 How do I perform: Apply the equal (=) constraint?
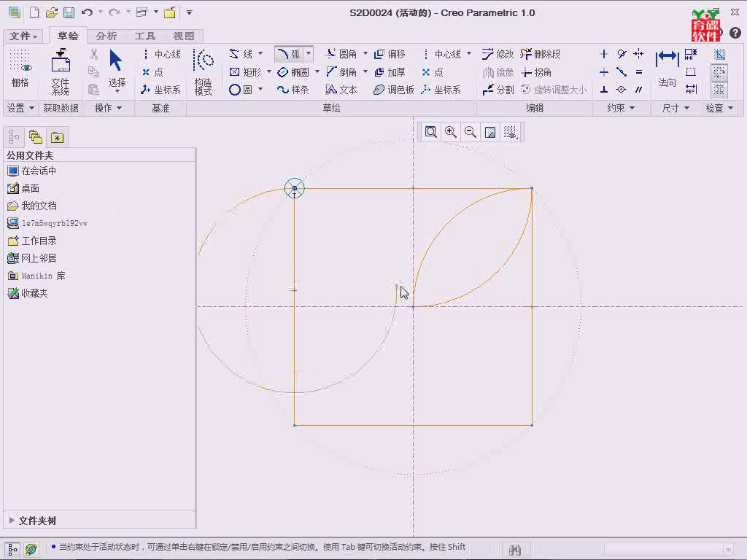tap(639, 72)
